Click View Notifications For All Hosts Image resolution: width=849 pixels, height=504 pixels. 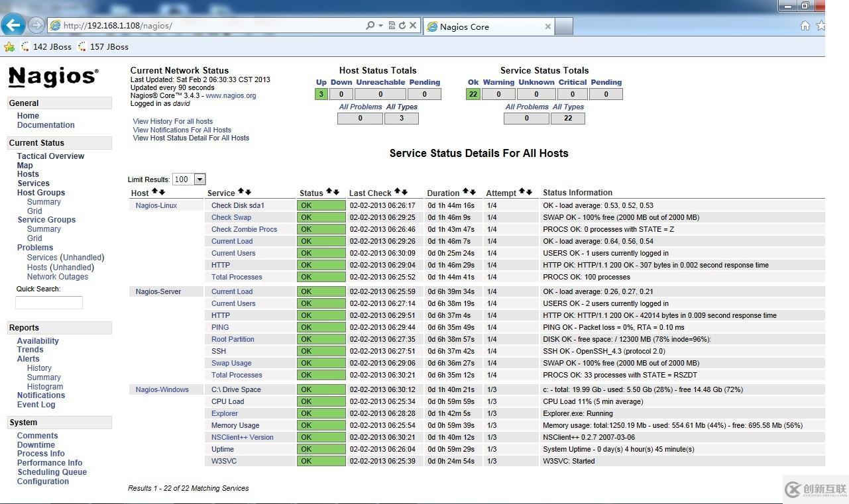182,130
